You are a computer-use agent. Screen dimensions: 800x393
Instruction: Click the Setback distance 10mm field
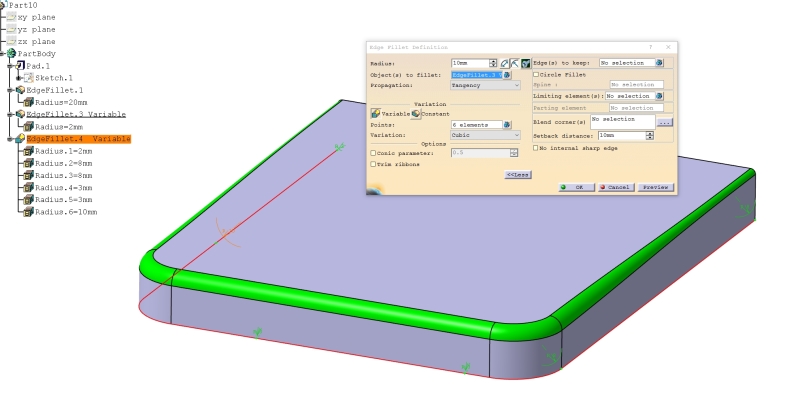621,136
